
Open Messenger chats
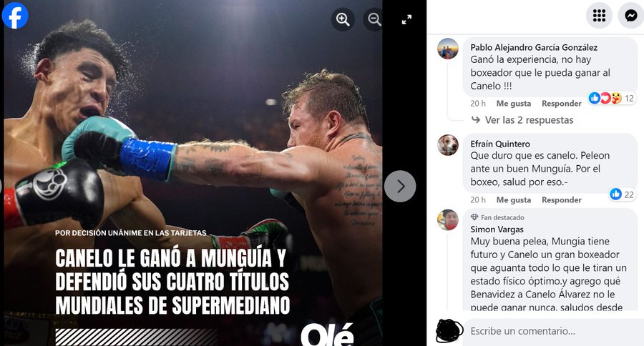click(631, 16)
